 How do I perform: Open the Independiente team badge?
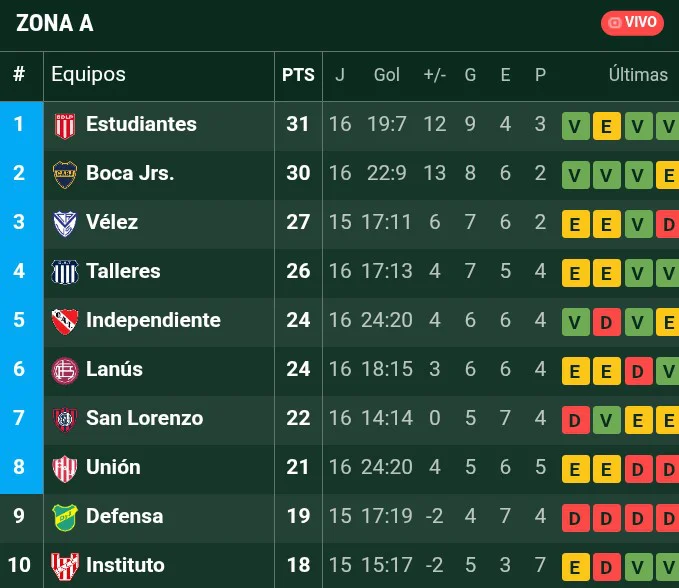(x=65, y=321)
